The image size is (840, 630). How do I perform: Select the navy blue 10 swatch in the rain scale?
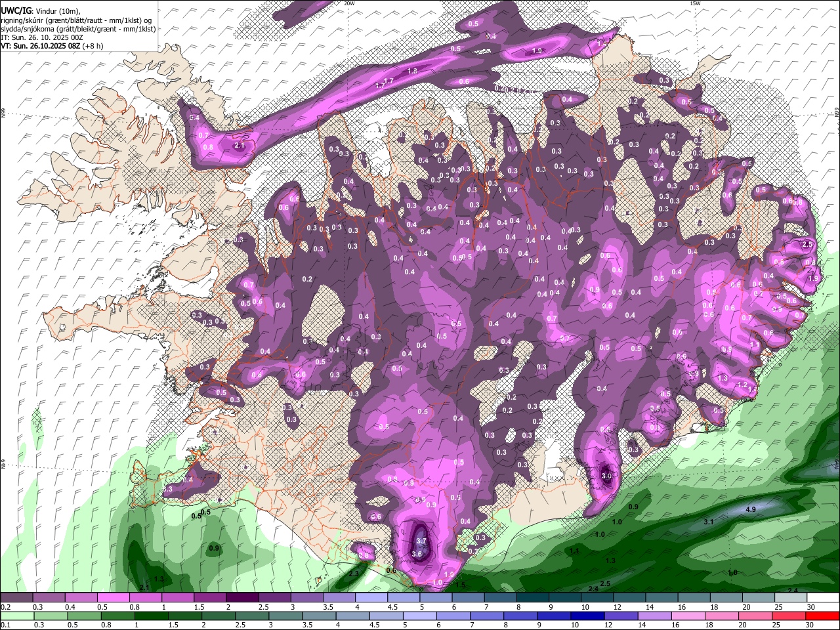coord(587,616)
